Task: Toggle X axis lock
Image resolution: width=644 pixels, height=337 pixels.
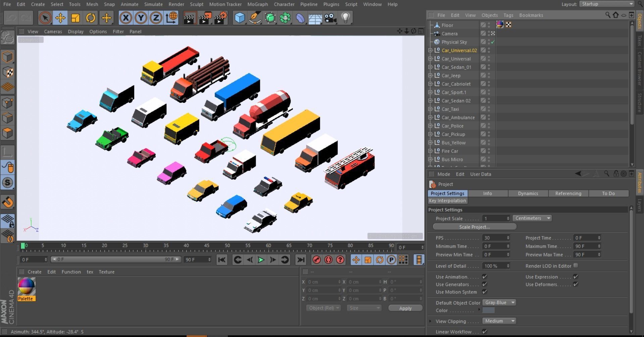Action: tap(126, 18)
